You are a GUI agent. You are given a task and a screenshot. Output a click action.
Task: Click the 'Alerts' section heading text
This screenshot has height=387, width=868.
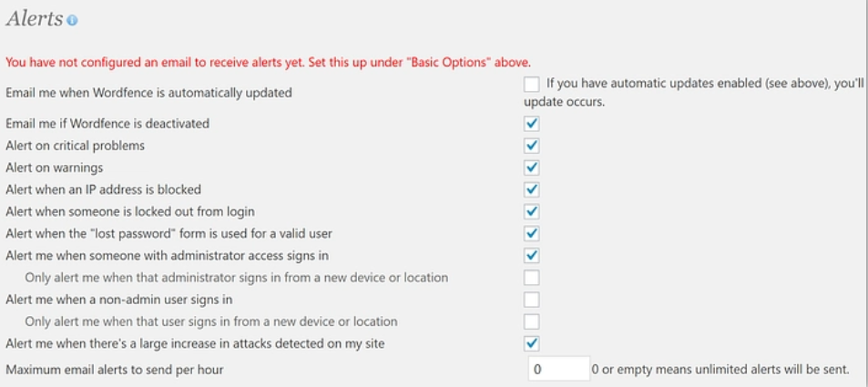tap(35, 19)
